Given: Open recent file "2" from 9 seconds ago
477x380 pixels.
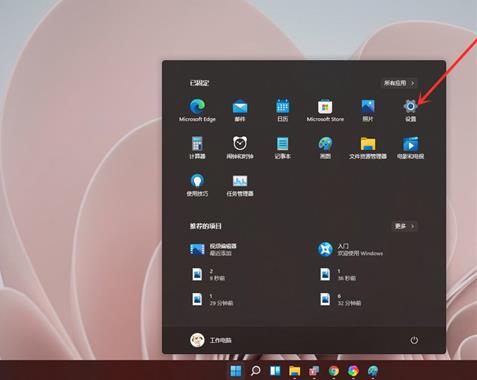Looking at the screenshot, I should 208,274.
